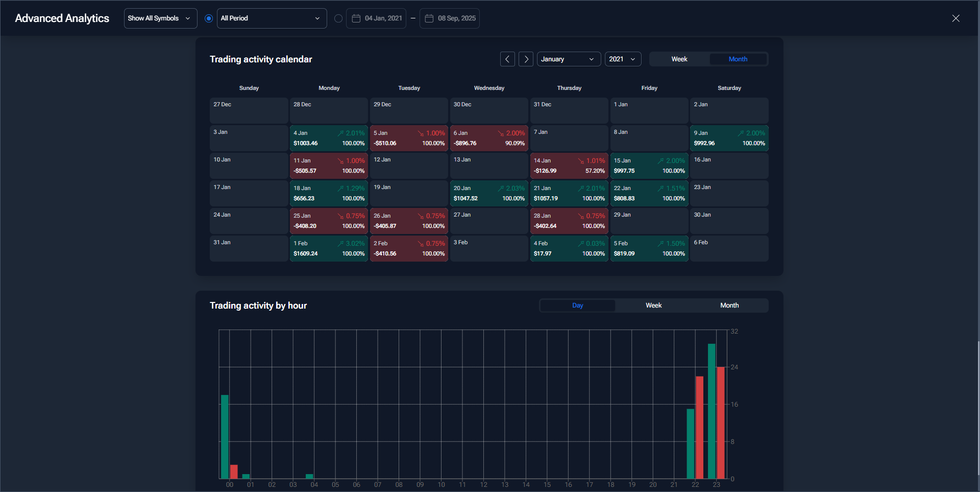980x492 pixels.
Task: Open the Show All Symbols dropdown
Action: pos(160,18)
